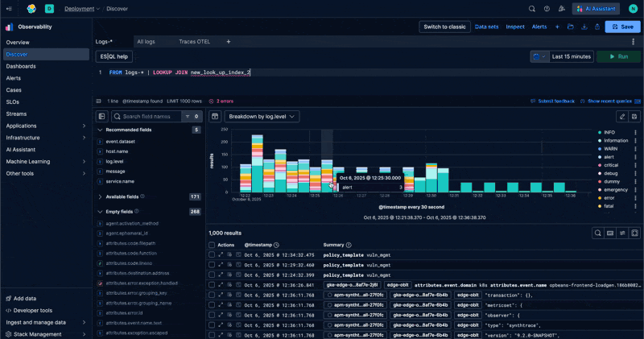Toggle the field list sidebar icon

[x=102, y=117]
